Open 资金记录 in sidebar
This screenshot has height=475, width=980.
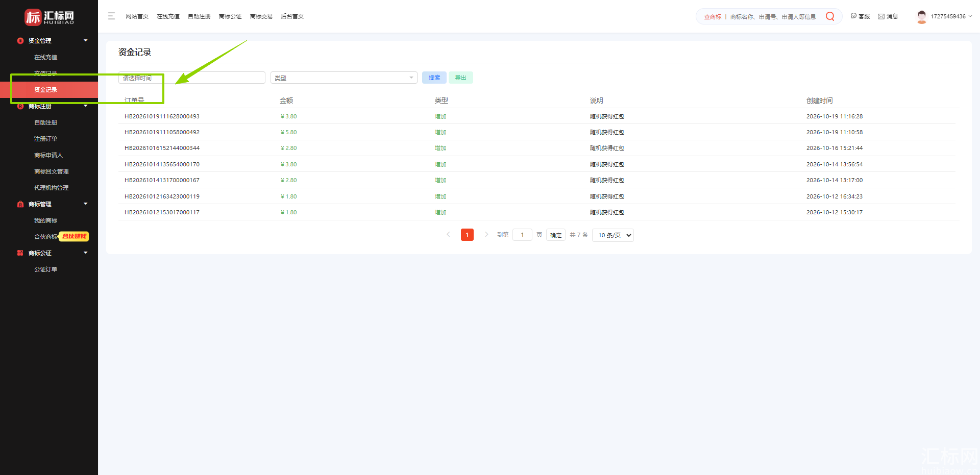[46, 90]
